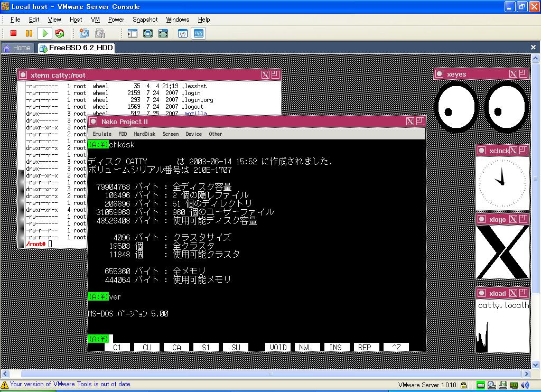Click the red Power Off stop icon
The width and height of the screenshot is (541, 392).
click(13, 33)
